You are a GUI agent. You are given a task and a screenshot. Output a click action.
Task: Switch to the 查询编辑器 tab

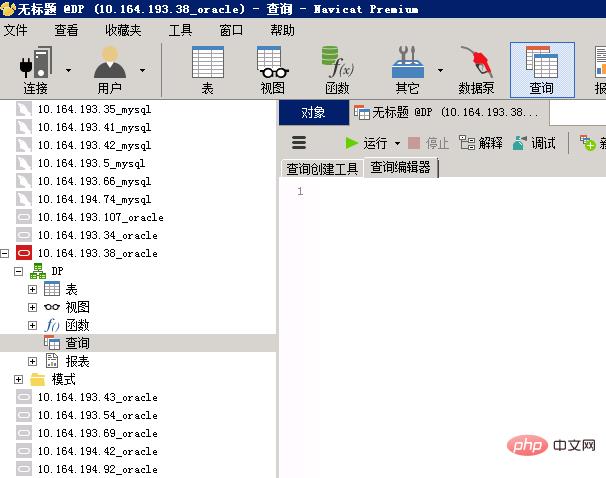pyautogui.click(x=400, y=167)
